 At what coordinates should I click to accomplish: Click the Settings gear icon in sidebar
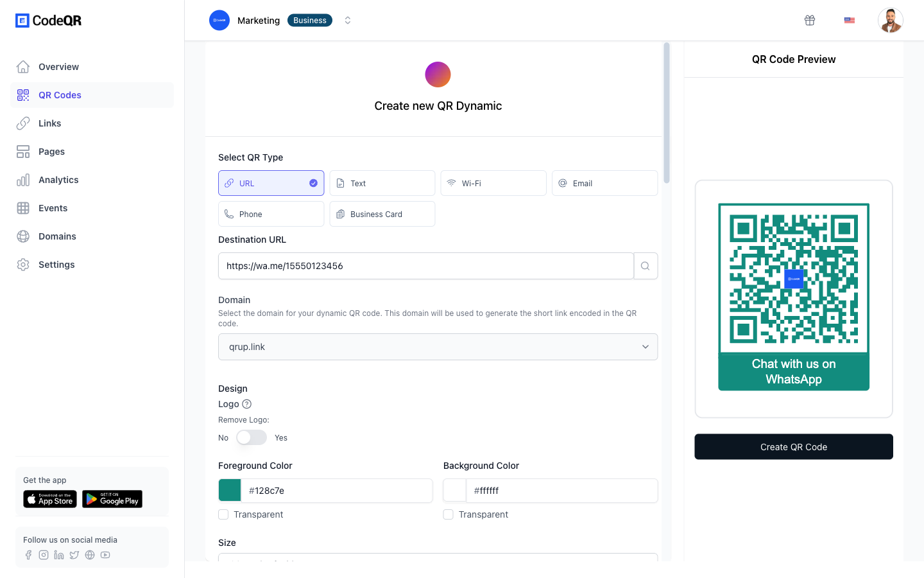coord(23,265)
